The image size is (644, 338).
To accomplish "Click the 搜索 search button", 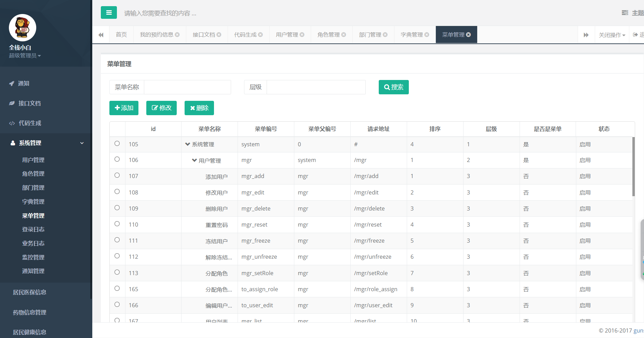I will (394, 87).
